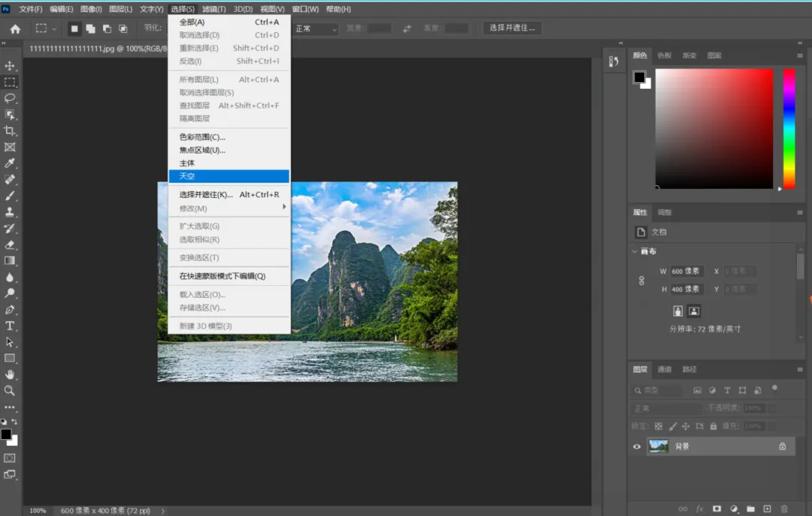Select the History Brush tool
The width and height of the screenshot is (812, 516).
click(10, 229)
